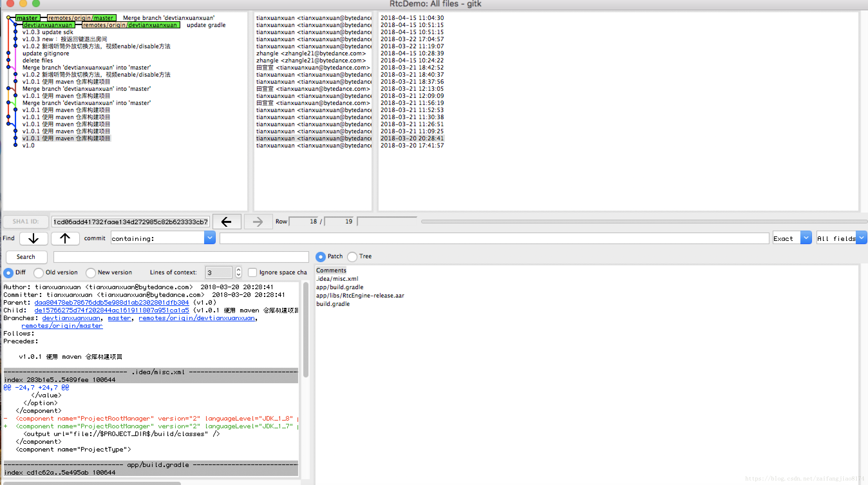The height and width of the screenshot is (485, 868).
Task: Click the date 2018-03-21 18:42:52
Action: pyautogui.click(x=412, y=67)
